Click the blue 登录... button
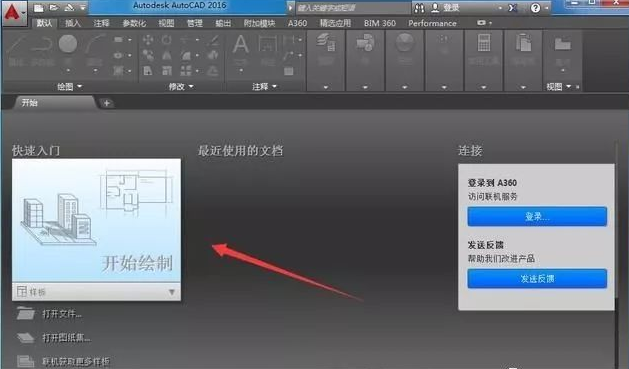Screen dimensions: 629x369 coord(537,217)
